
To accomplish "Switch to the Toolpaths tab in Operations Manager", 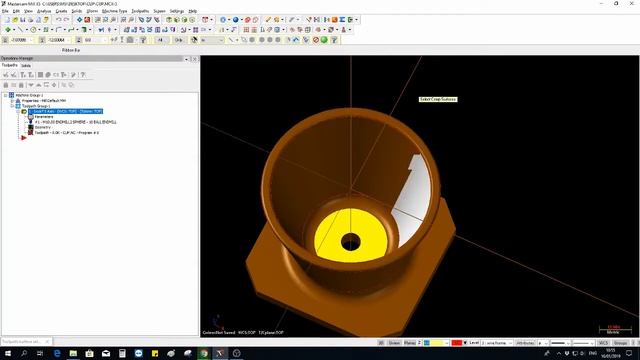I will pyautogui.click(x=10, y=65).
